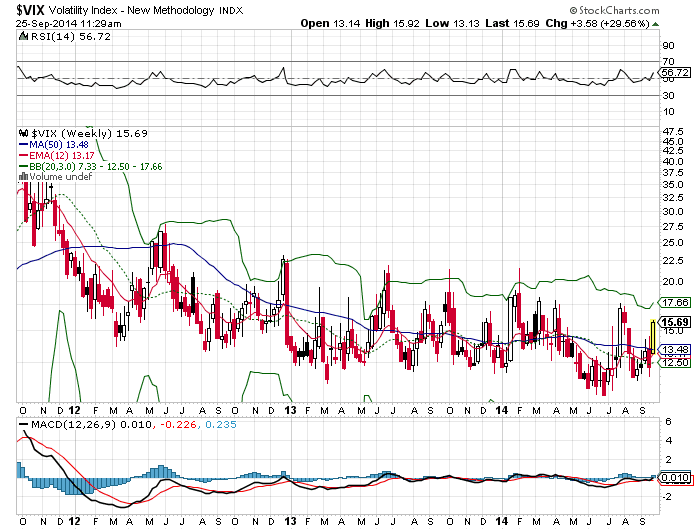This screenshot has height=530, width=700.
Task: Click the 35.0 label on price axis
Action: [673, 185]
